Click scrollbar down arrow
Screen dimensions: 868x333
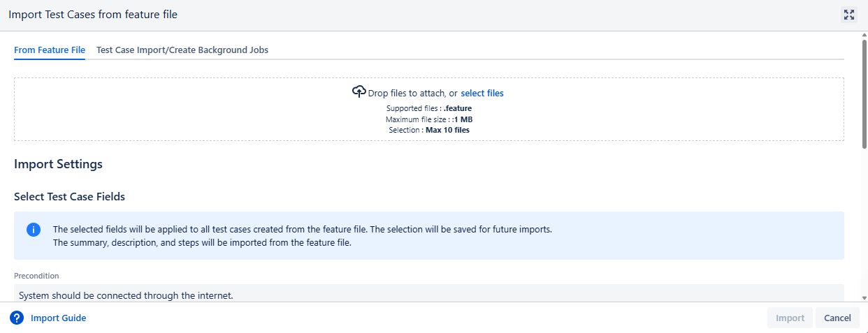point(865,298)
